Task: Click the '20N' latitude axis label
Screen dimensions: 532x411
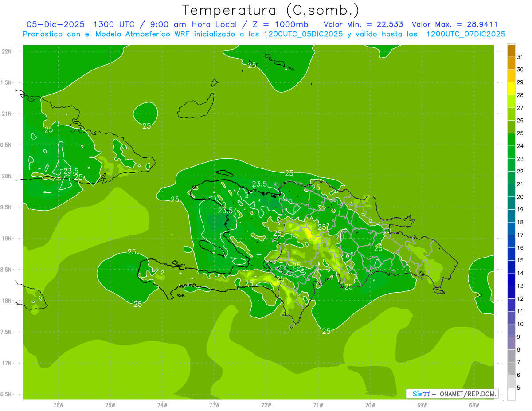Action: 7,176
